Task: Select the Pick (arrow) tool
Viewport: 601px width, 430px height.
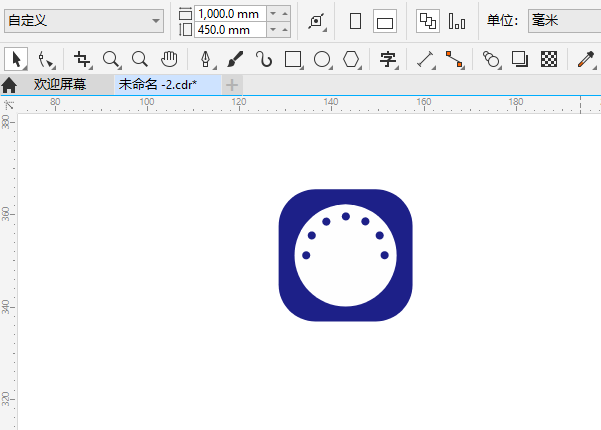Action: [16, 59]
